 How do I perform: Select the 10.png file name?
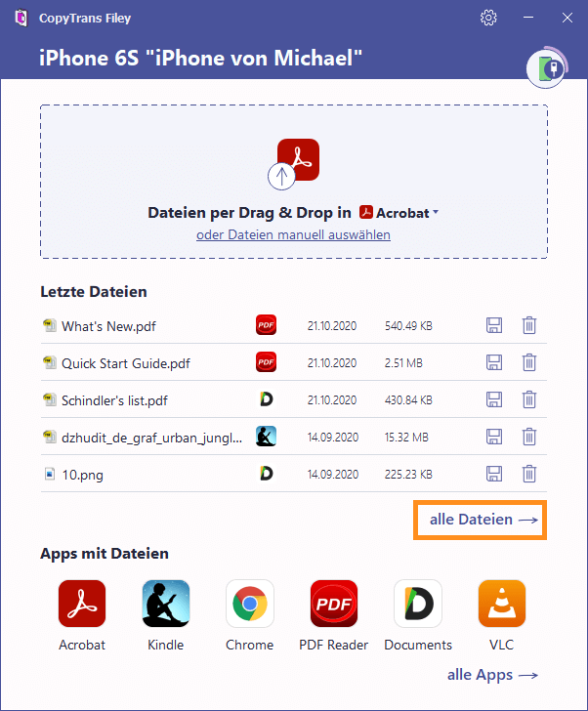click(82, 476)
